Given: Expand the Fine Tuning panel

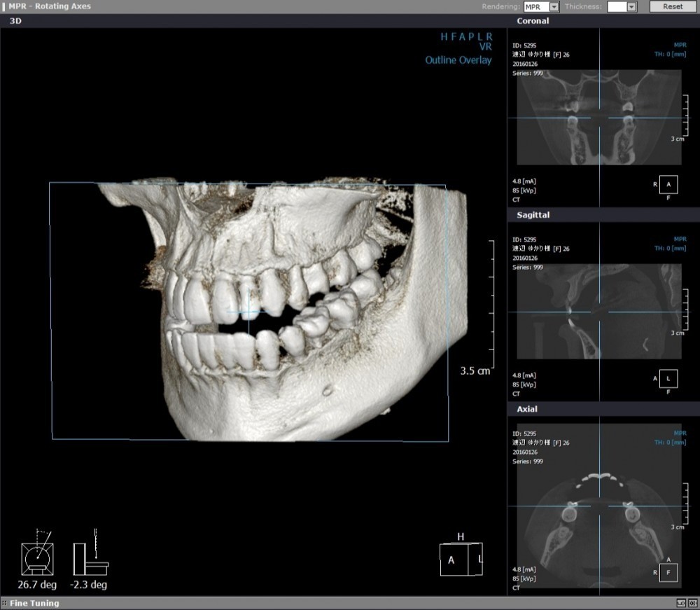Looking at the screenshot, I should [x=34, y=603].
